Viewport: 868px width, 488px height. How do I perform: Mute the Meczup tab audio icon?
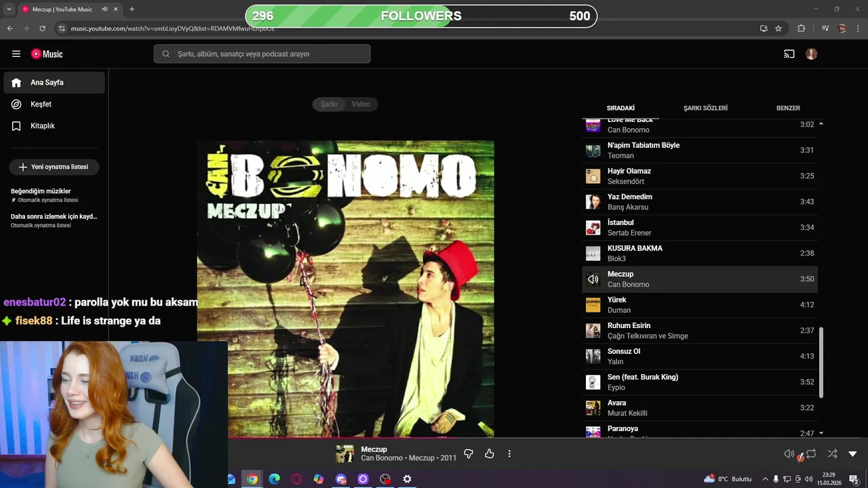pyautogui.click(x=105, y=9)
